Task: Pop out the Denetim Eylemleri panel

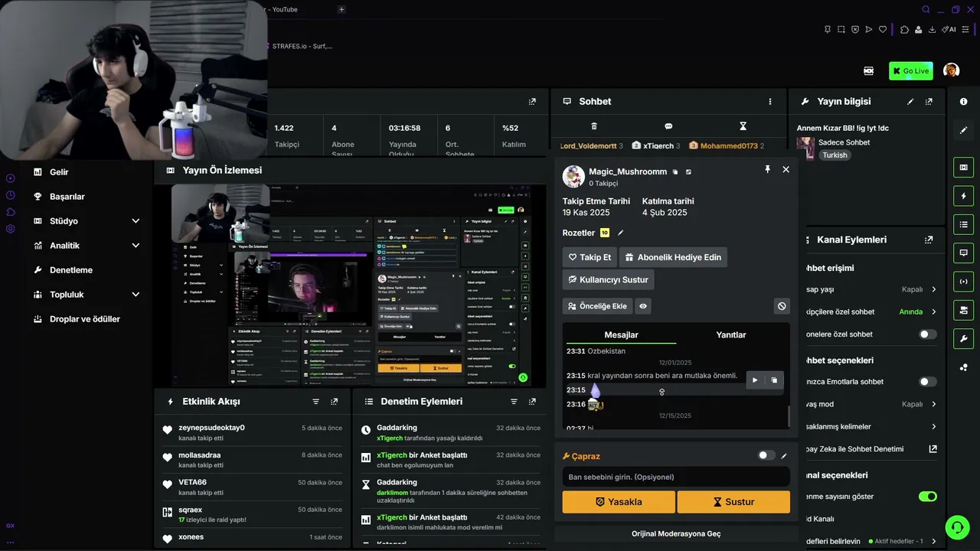Action: tap(532, 402)
